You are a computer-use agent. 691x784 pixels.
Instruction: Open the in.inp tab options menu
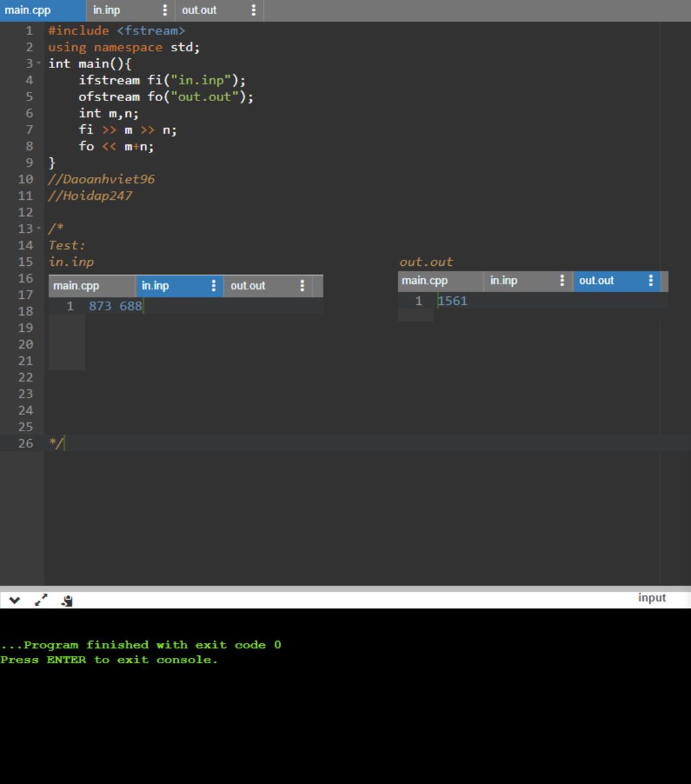pos(165,10)
